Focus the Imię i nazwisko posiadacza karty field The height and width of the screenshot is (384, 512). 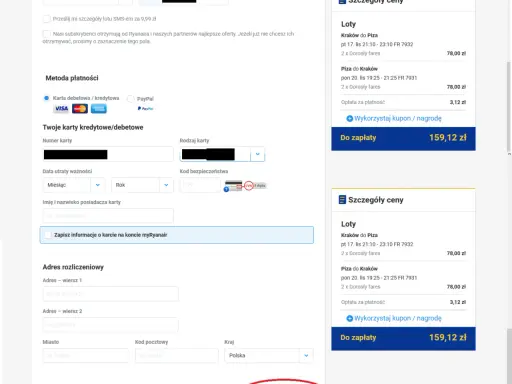pyautogui.click(x=108, y=216)
